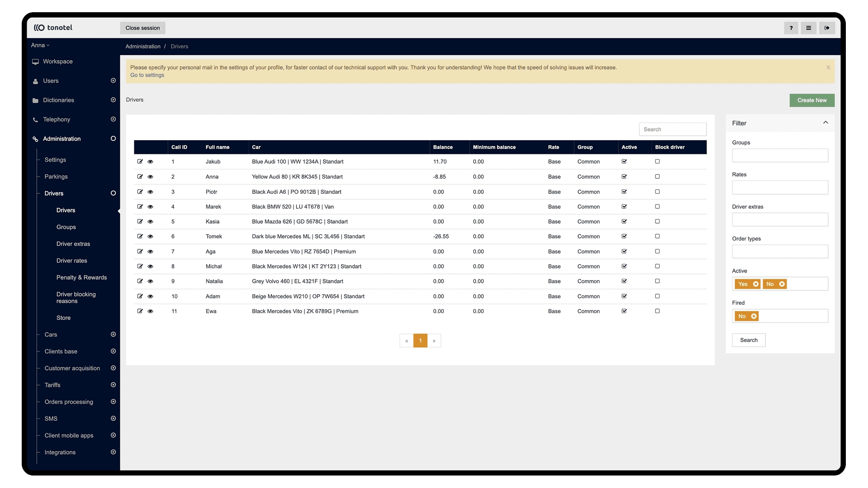Open the help question mark icon
The image size is (868, 488).
coord(791,28)
